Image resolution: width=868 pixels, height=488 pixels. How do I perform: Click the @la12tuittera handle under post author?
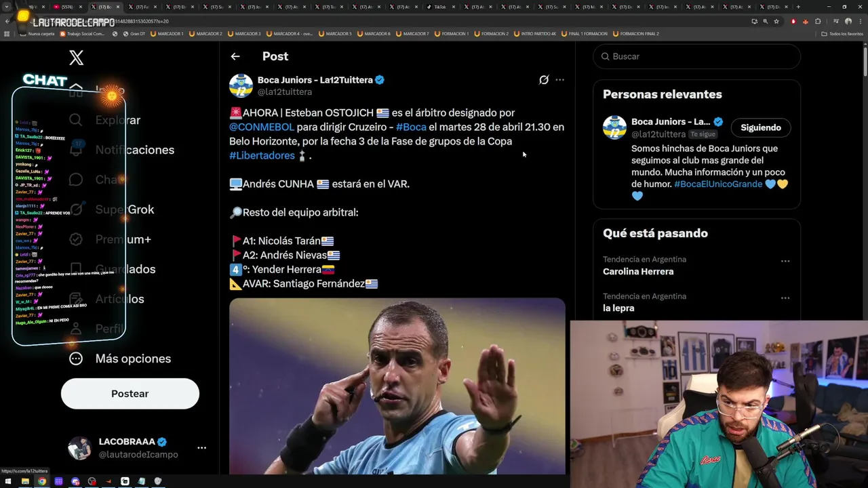[285, 91]
